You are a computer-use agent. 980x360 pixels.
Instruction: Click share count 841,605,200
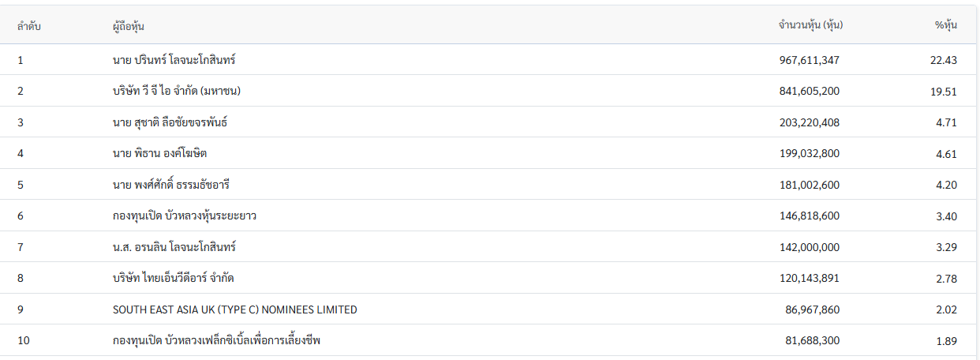810,92
